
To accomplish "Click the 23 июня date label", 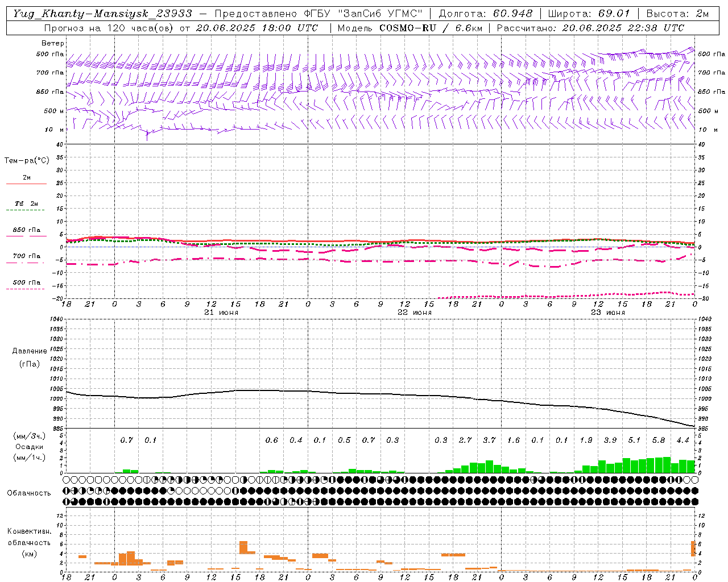I will 608,313.
